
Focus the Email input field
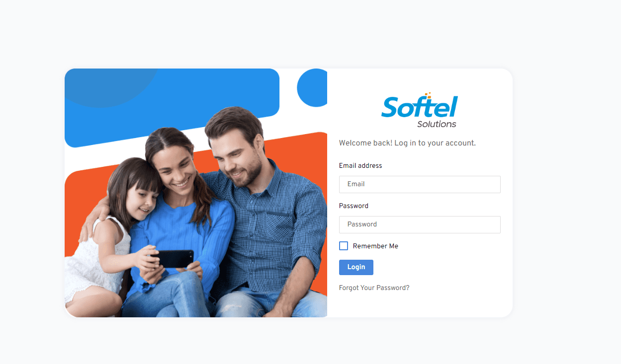click(420, 184)
